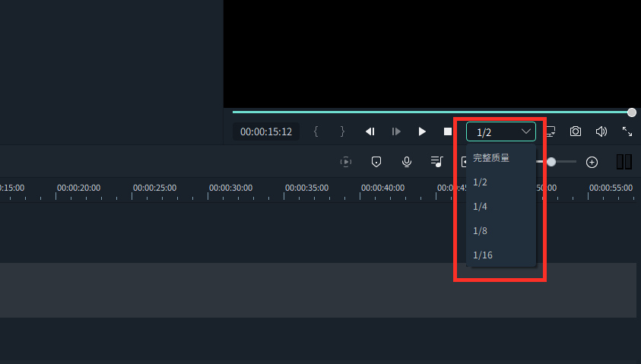Image resolution: width=641 pixels, height=364 pixels.
Task: Click the microphone voiceover record icon
Action: coord(407,162)
